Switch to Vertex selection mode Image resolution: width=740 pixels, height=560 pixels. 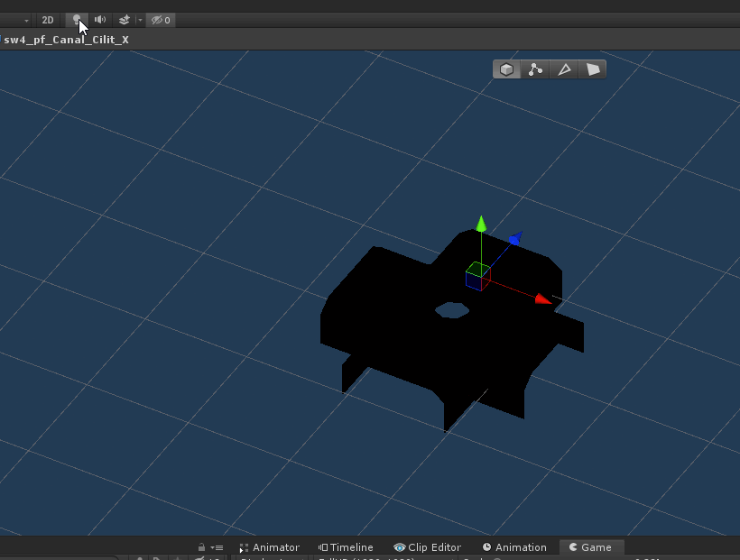point(535,69)
